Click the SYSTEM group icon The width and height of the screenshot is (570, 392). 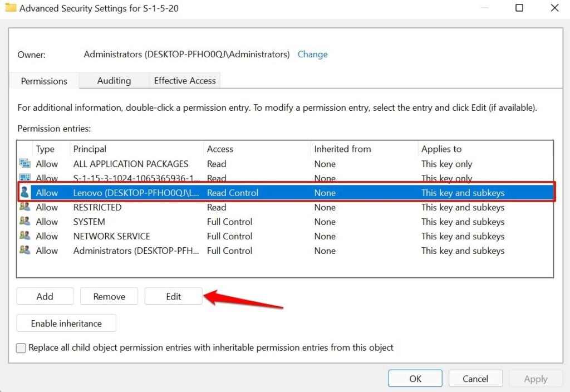click(x=24, y=222)
